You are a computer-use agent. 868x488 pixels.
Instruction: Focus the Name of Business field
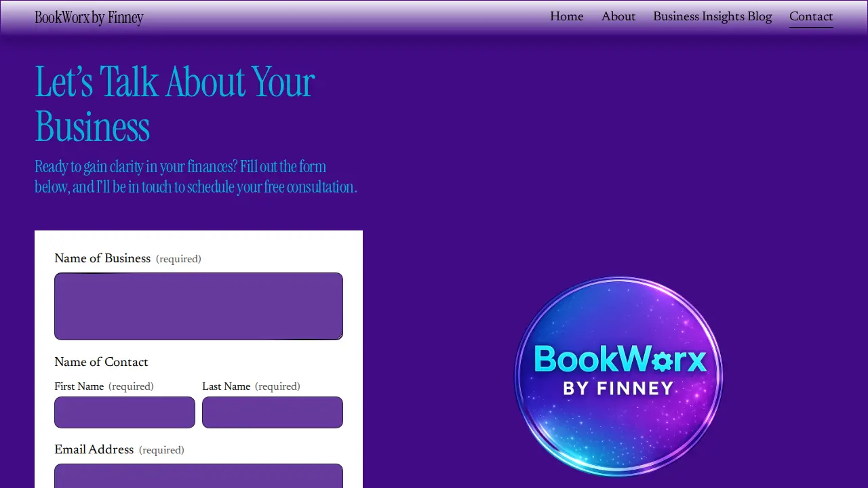[x=199, y=306]
